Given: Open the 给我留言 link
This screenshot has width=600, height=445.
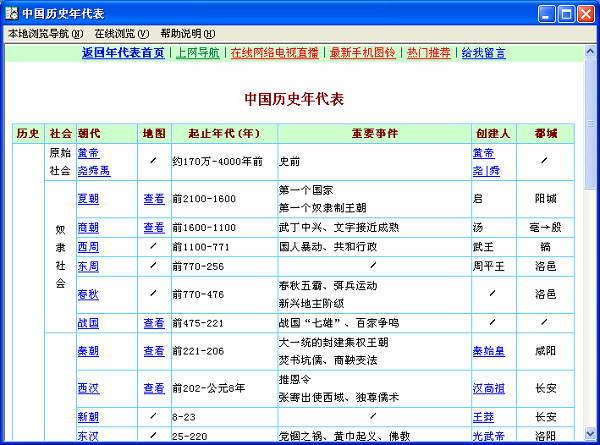Looking at the screenshot, I should tap(483, 53).
